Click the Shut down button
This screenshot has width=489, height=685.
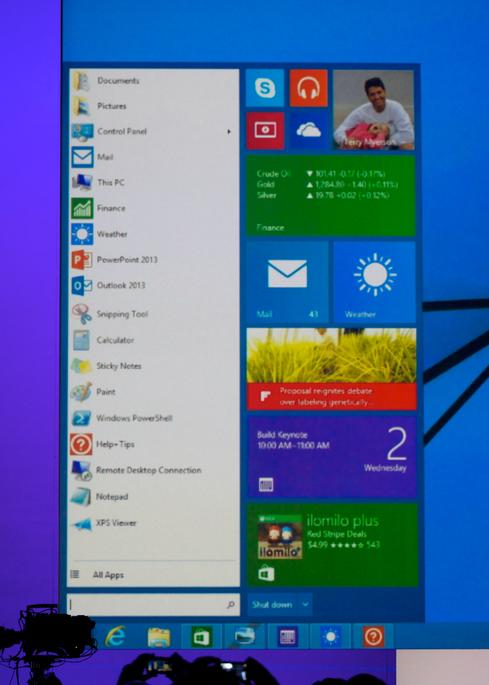tap(272, 605)
